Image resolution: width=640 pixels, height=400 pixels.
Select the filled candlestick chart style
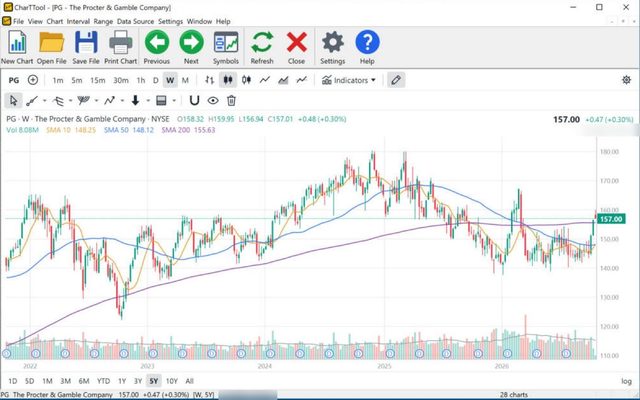pyautogui.click(x=228, y=80)
